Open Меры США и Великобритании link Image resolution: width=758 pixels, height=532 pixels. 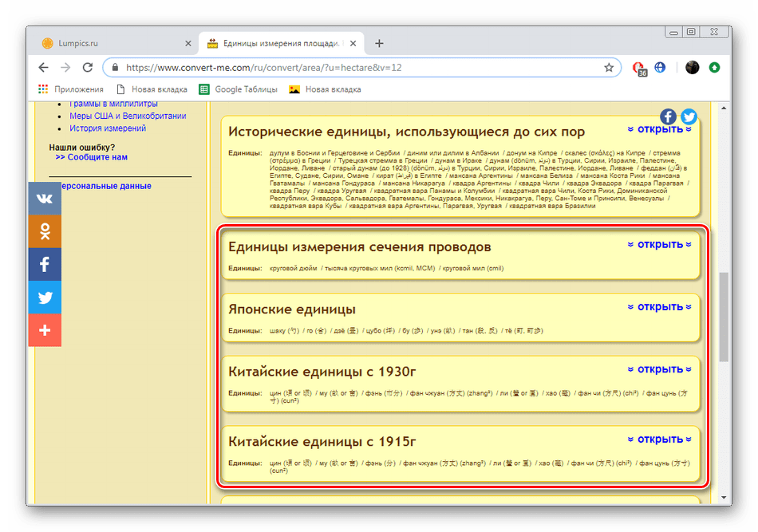(128, 116)
